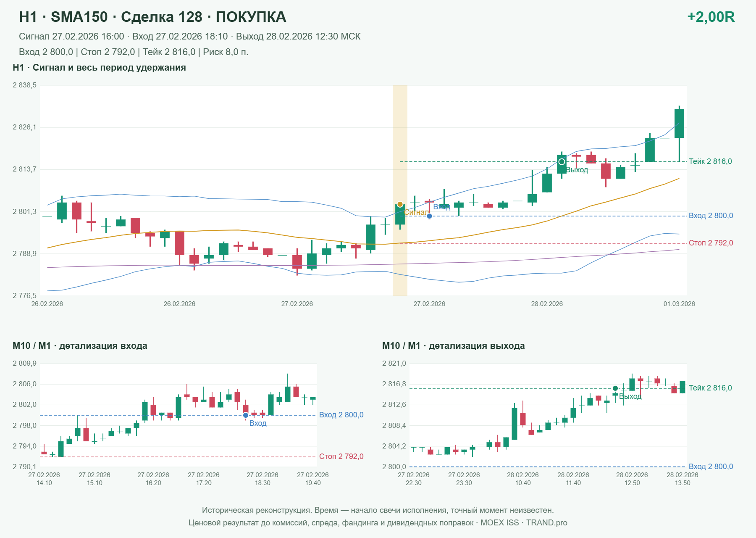Click the line starting 'Сигнал 27.02.2026 16:00'
The width and height of the screenshot is (756, 538).
click(189, 37)
